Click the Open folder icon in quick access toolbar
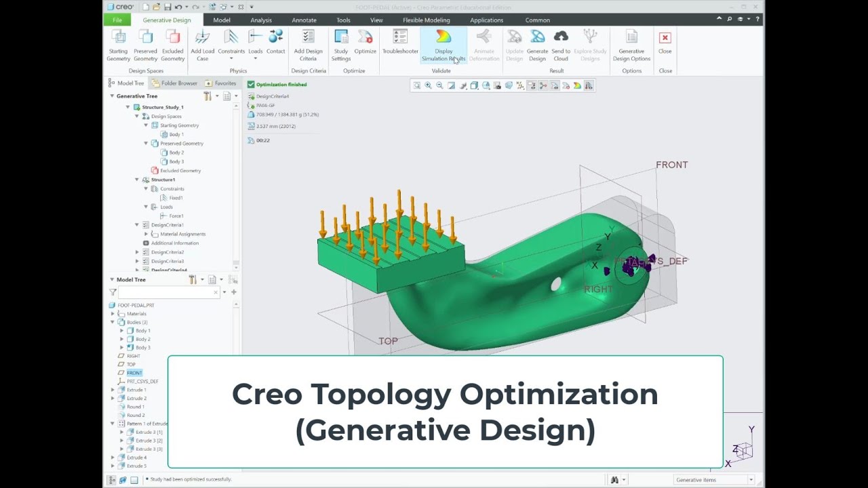This screenshot has width=868, height=488. pyautogui.click(x=156, y=7)
